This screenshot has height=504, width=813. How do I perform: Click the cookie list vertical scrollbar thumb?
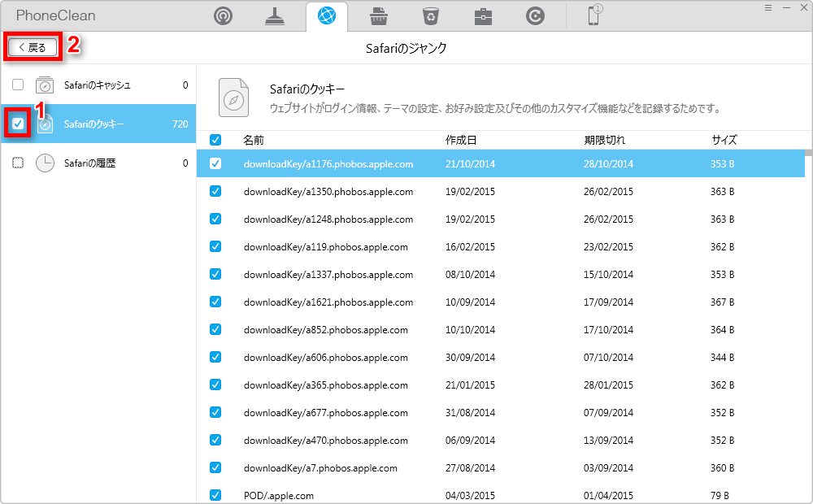click(808, 153)
